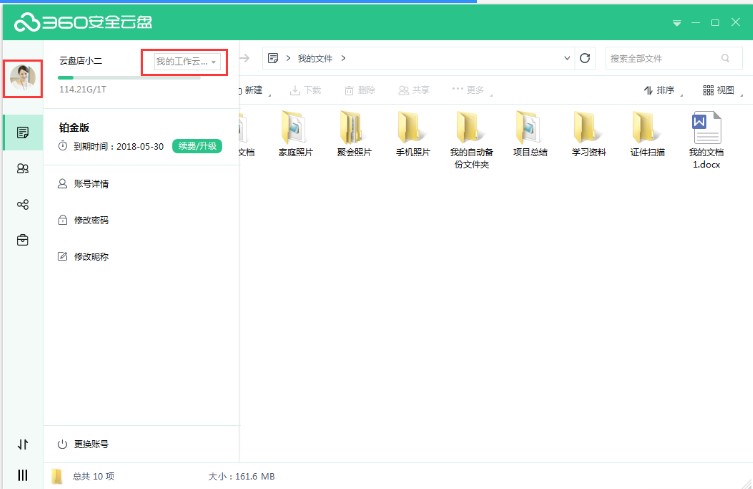The width and height of the screenshot is (753, 489).
Task: Open the 手机照片 folder
Action: point(413,133)
